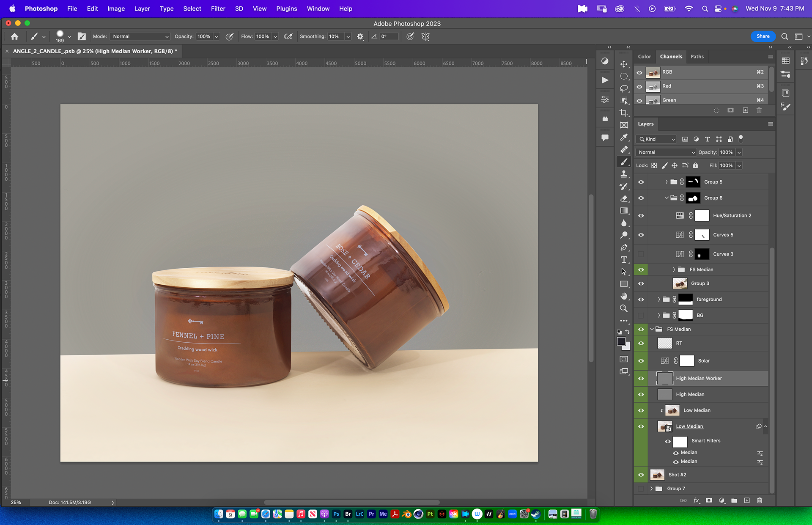Select the Horizontal Type tool

pos(624,260)
